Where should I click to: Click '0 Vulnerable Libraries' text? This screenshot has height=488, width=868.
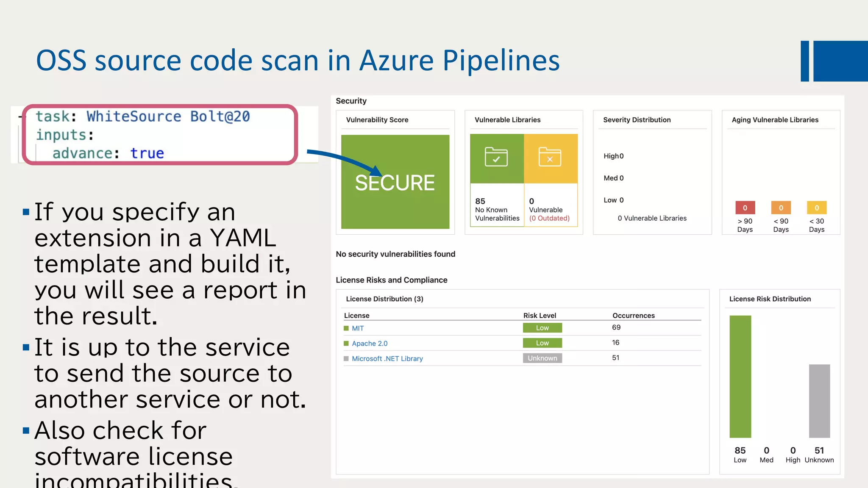pos(652,218)
